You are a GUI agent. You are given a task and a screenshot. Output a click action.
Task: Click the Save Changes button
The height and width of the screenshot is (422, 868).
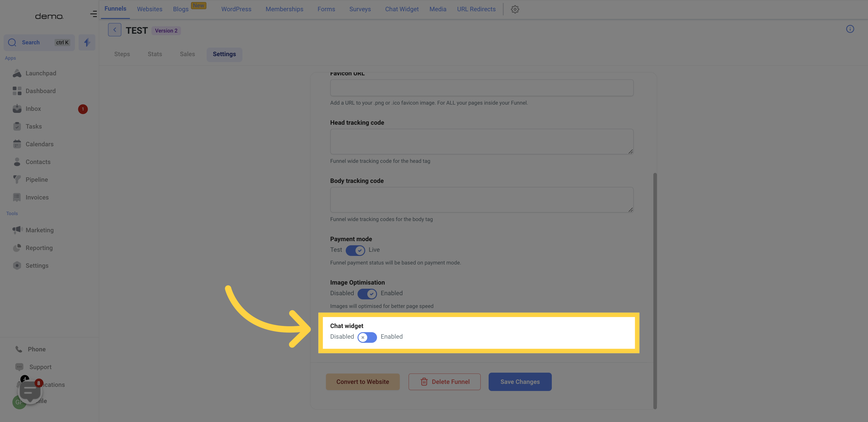520,382
